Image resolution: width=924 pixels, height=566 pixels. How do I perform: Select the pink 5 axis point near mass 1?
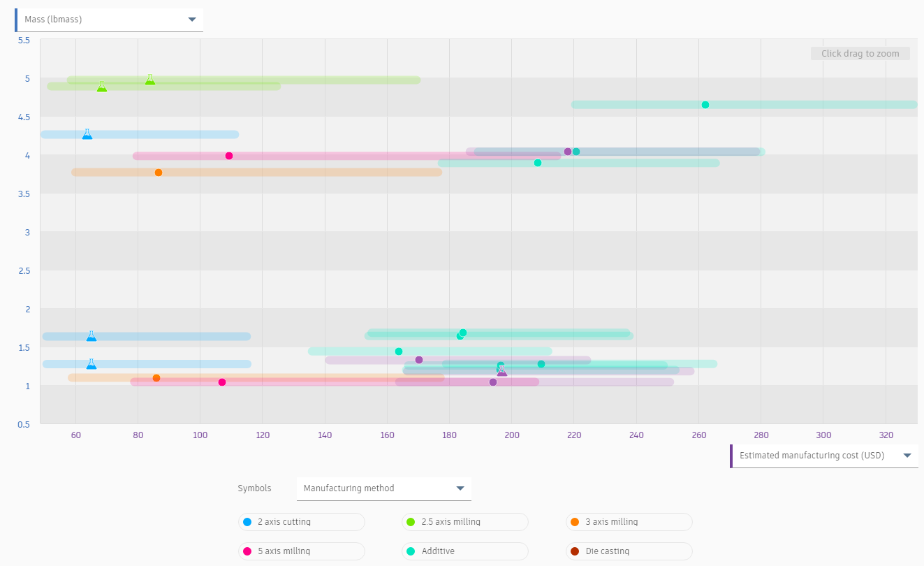222,382
